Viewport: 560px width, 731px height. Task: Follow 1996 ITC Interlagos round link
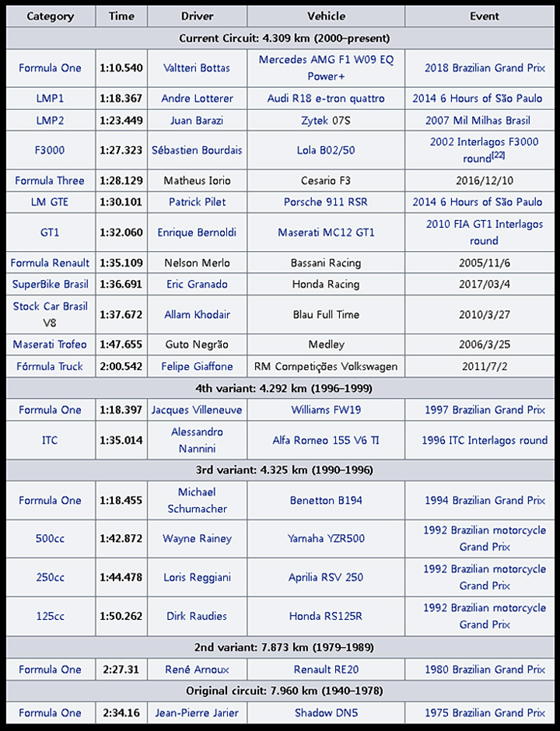click(x=485, y=440)
